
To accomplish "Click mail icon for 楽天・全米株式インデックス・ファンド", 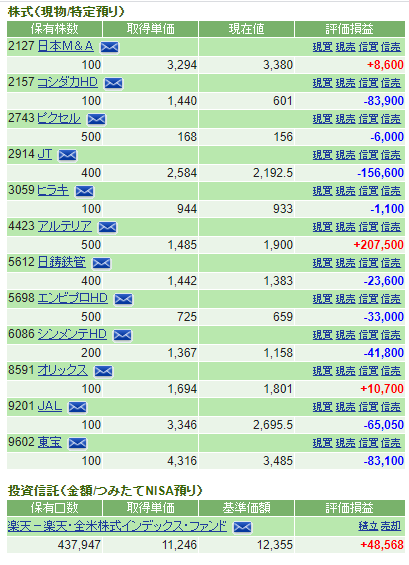I will coord(243,528).
